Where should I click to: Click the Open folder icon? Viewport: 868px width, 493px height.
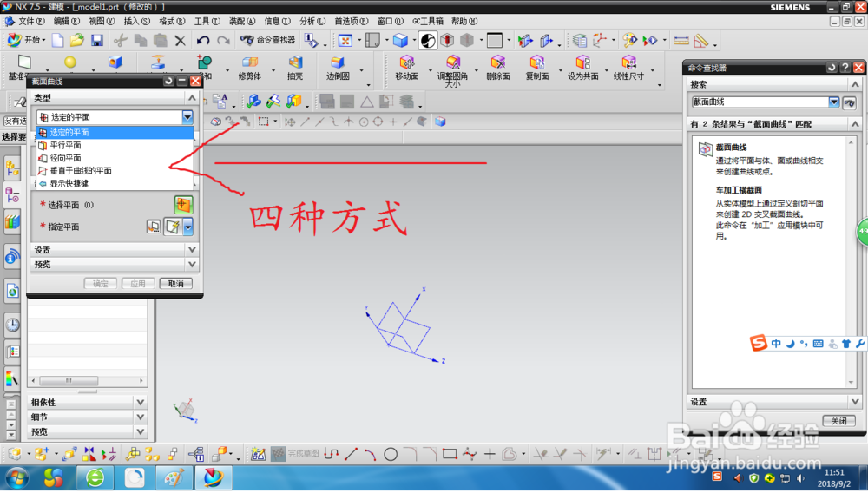pos(77,40)
